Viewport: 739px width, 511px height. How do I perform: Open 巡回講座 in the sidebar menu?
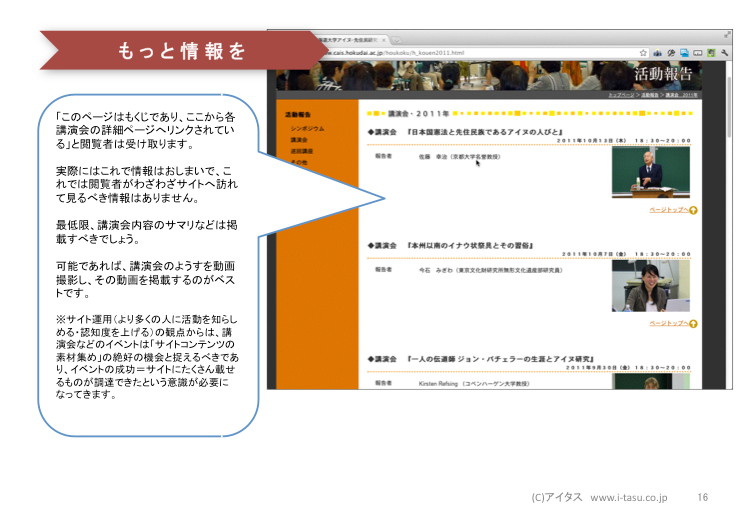(301, 151)
